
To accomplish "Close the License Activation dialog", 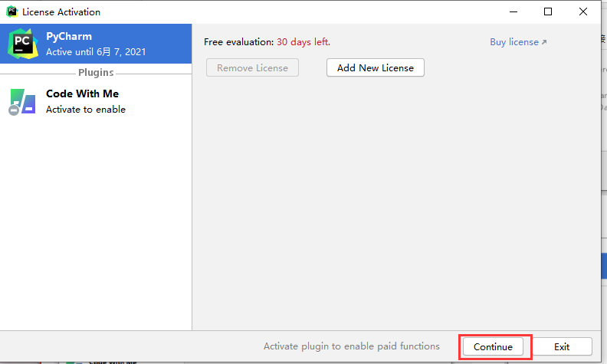I will (583, 11).
